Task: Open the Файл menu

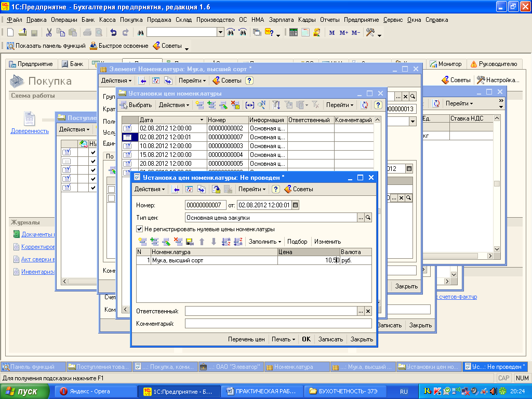Action: pyautogui.click(x=14, y=20)
